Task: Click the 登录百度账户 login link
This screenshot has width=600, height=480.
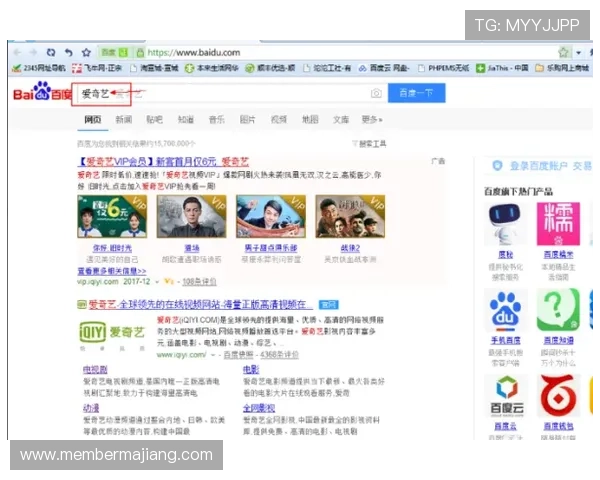Action: (x=539, y=166)
